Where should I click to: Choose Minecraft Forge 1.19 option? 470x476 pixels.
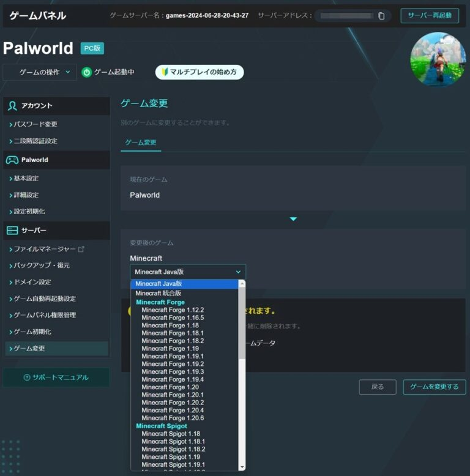tap(184, 349)
